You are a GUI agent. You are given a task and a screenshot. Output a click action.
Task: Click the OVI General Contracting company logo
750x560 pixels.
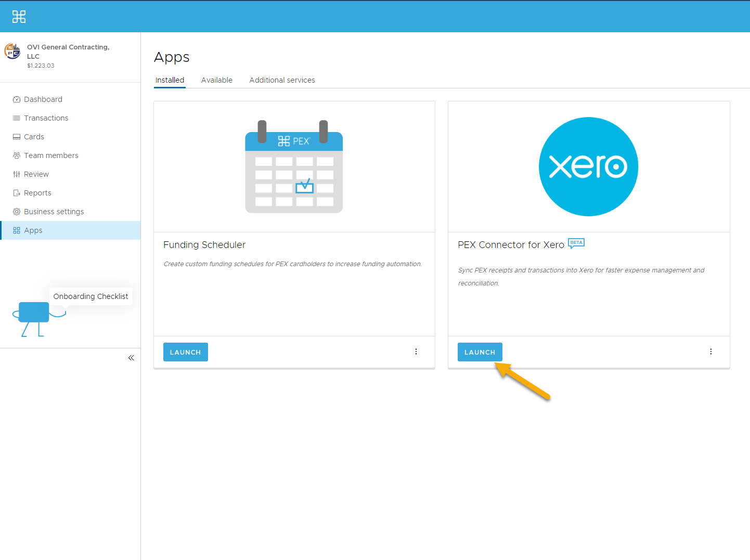point(12,51)
